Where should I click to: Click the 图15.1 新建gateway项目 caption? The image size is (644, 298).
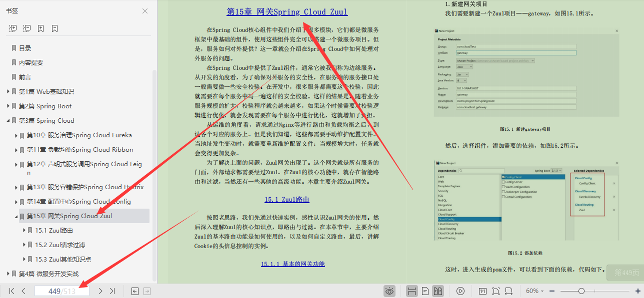525,129
